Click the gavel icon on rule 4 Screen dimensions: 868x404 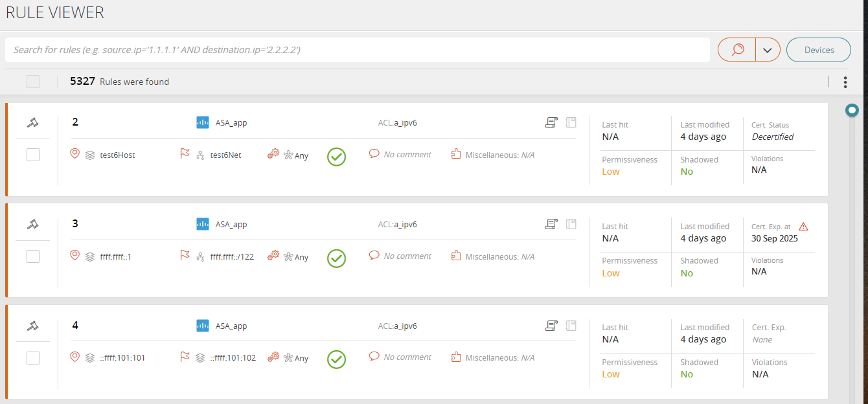[x=32, y=326]
